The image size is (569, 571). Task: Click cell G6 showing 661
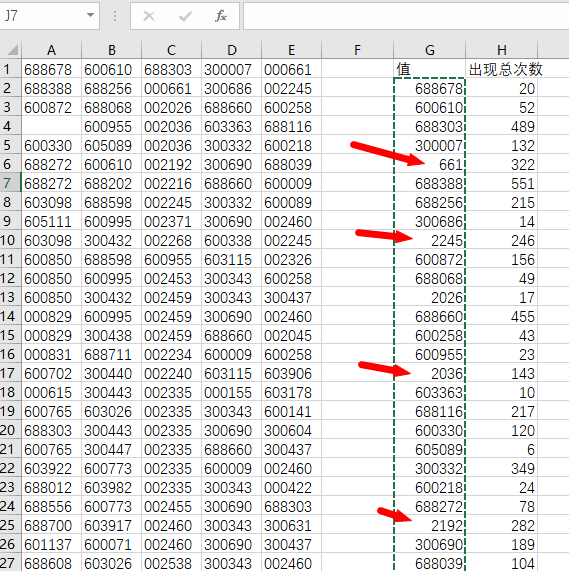[x=430, y=164]
